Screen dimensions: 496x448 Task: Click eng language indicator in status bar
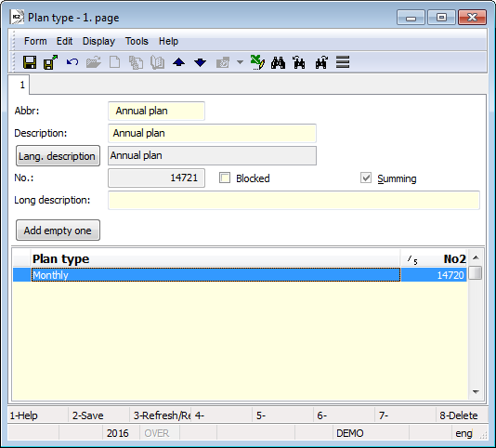[x=463, y=433]
